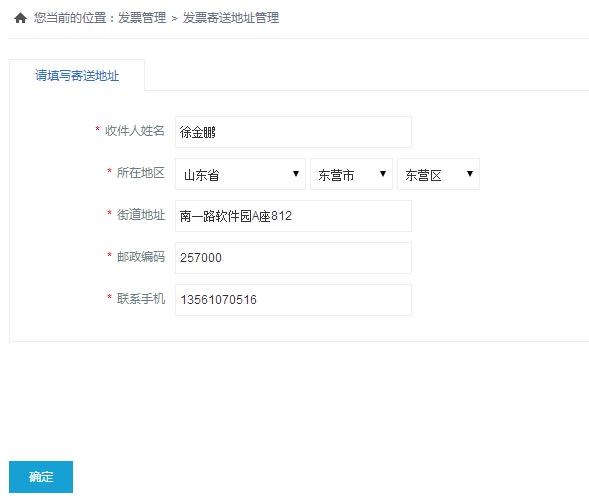Click the 邮政编码 field label
This screenshot has height=501, width=589.
pos(141,257)
